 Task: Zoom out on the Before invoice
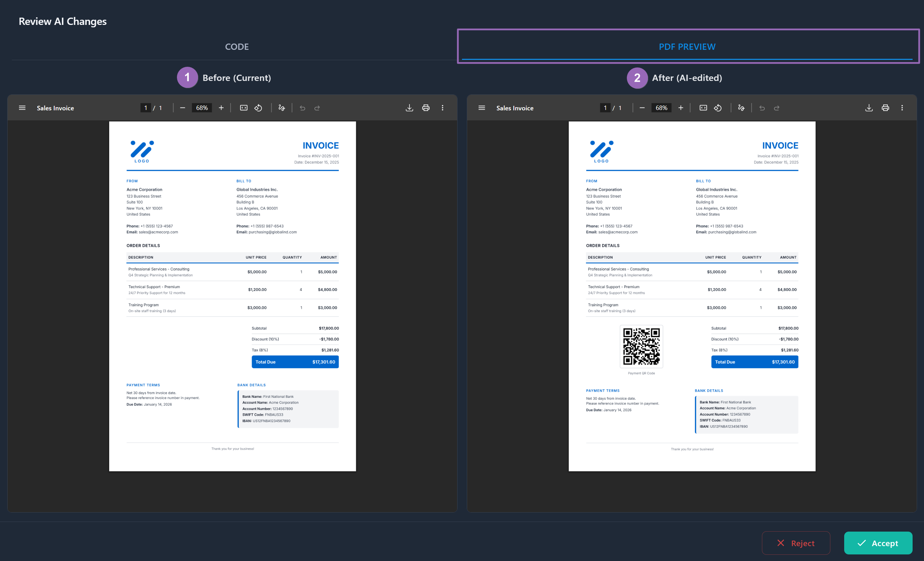point(183,108)
